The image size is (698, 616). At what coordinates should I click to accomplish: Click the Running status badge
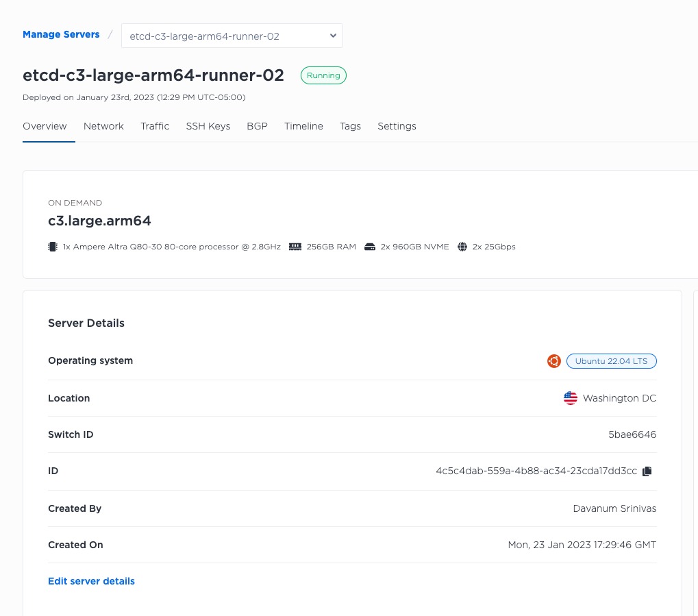323,75
